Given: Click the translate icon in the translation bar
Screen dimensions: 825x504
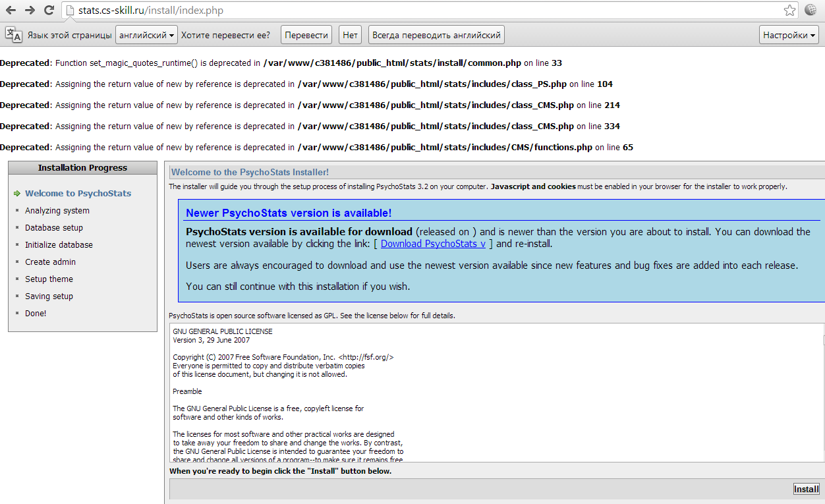Looking at the screenshot, I should [13, 35].
